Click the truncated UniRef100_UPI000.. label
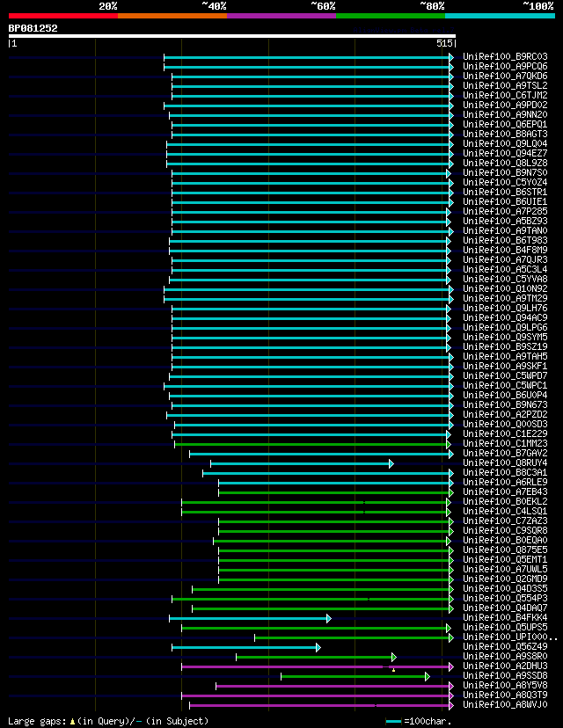 510,637
